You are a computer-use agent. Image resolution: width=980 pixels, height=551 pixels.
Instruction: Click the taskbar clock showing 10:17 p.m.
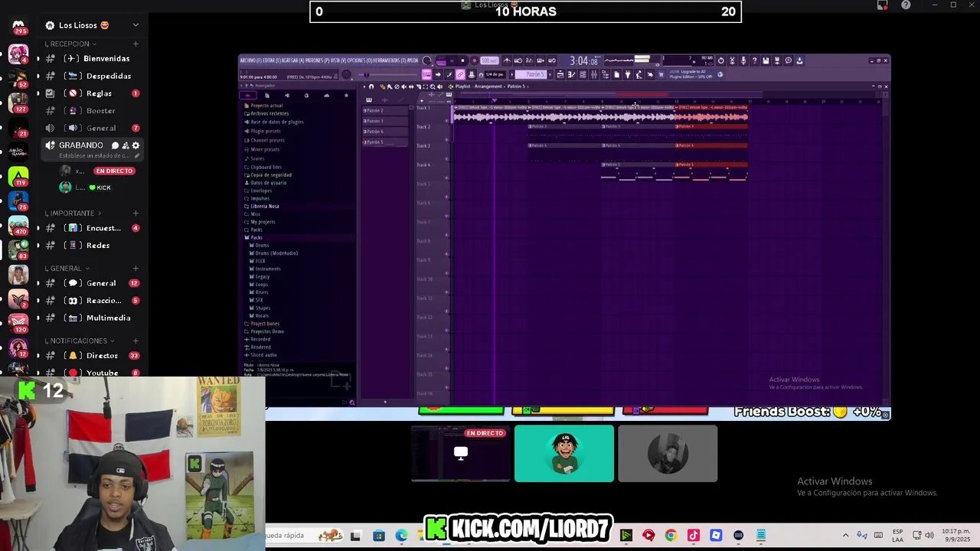pos(956,536)
